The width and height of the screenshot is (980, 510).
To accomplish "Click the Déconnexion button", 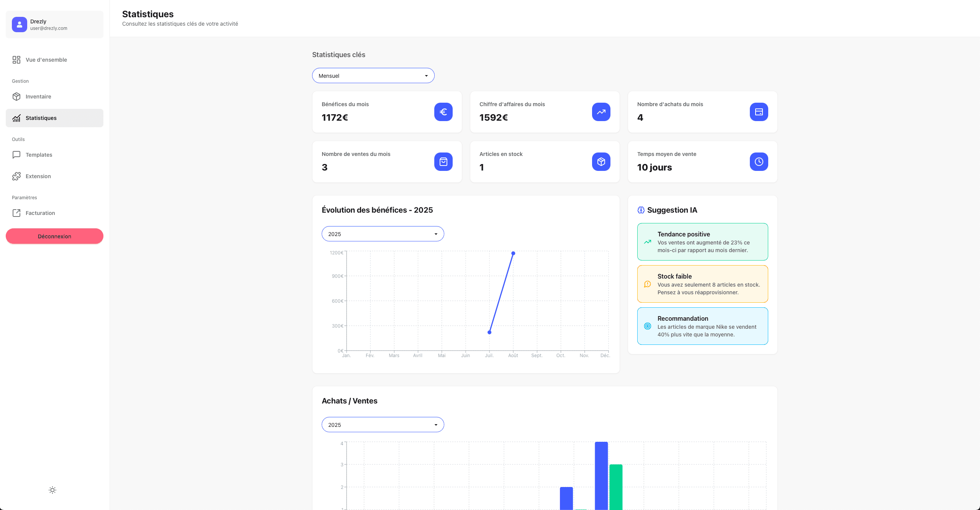I will click(x=54, y=236).
